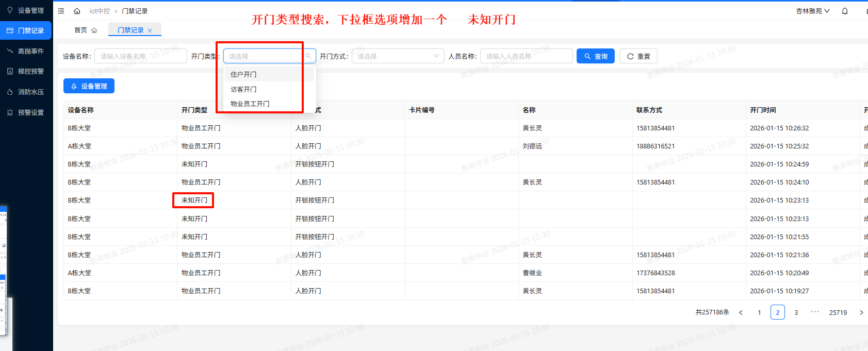Click the home icon in breadcrumb
The image size is (868, 351).
click(x=77, y=11)
